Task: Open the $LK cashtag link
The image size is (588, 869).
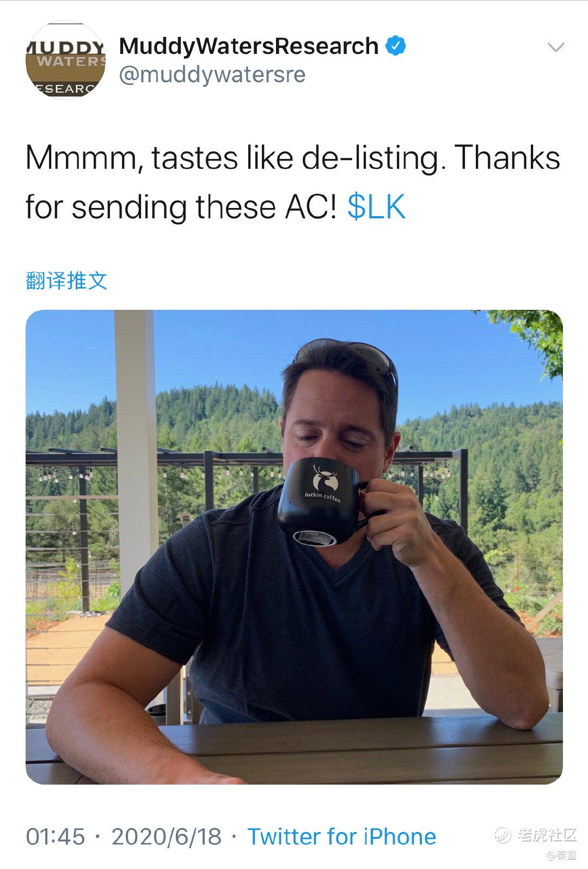Action: click(x=377, y=207)
